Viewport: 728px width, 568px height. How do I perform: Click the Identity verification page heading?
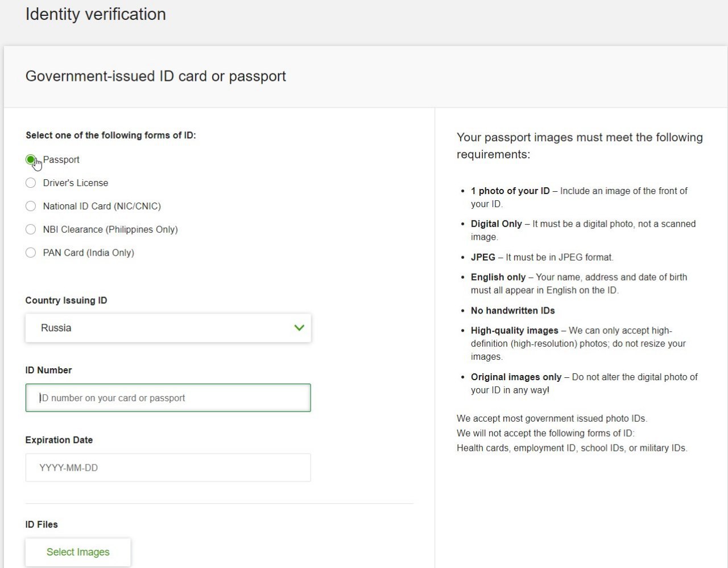[x=96, y=14]
